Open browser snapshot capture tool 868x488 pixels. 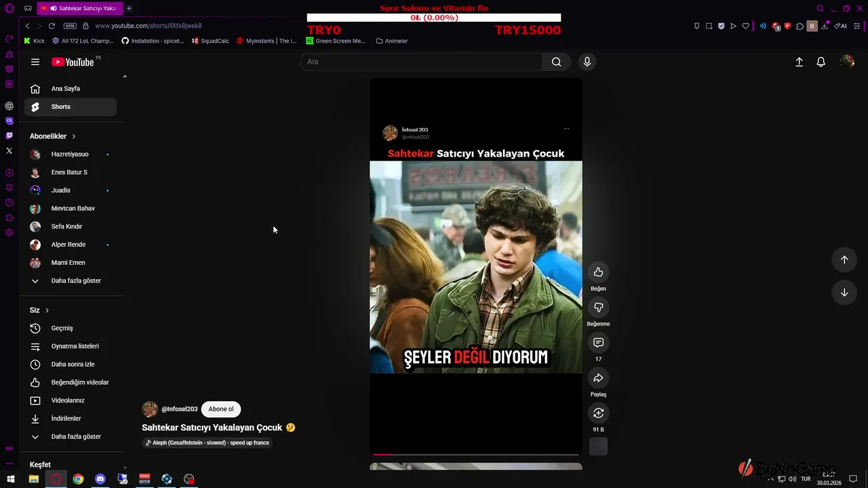pyautogui.click(x=709, y=26)
